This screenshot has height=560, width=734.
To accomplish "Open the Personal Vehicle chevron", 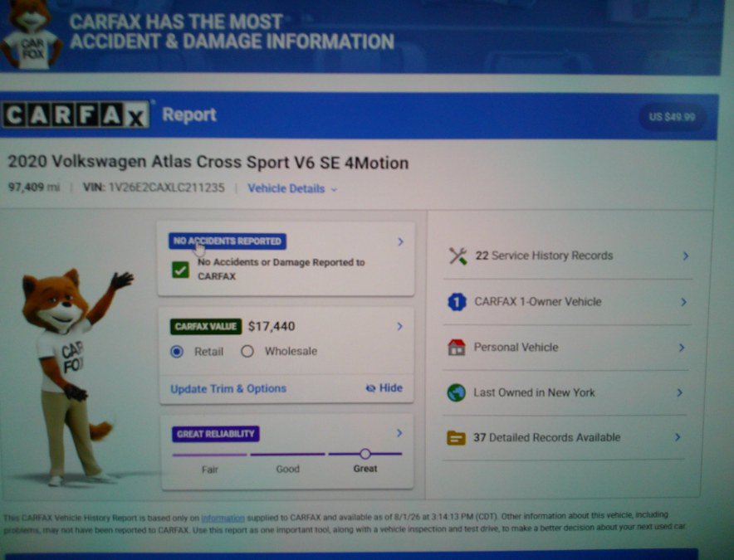I will 682,348.
